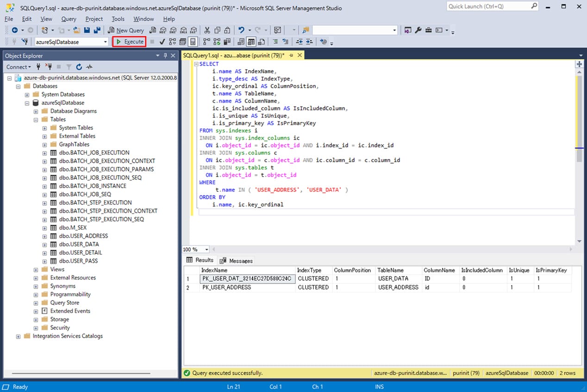Click the New Query button
The width and height of the screenshot is (587, 392).
coord(126,30)
